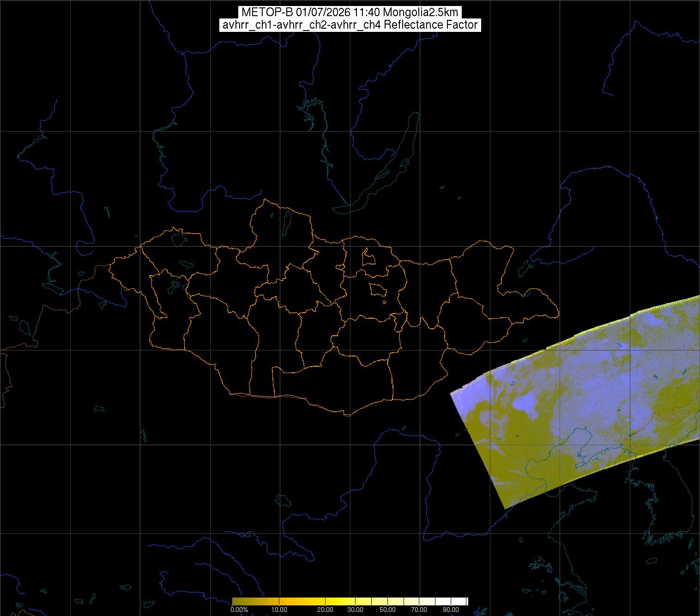Click the '90.00' color scale label
The image size is (700, 616).
coord(450,610)
